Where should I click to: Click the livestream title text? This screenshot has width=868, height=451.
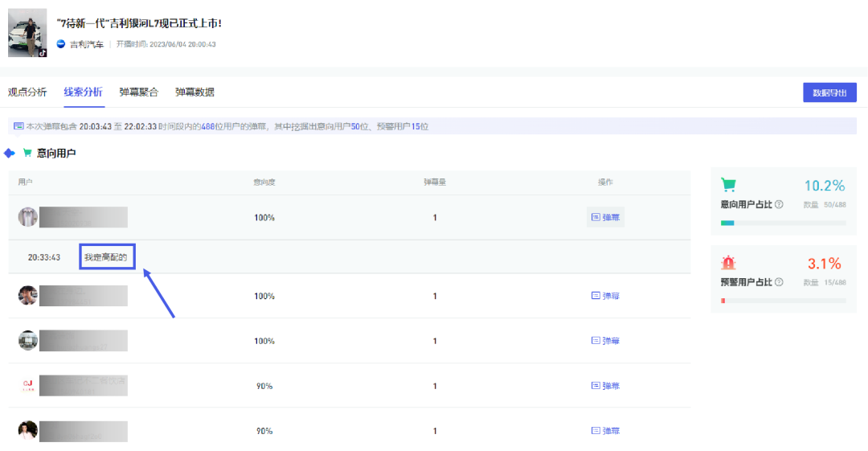tap(139, 23)
